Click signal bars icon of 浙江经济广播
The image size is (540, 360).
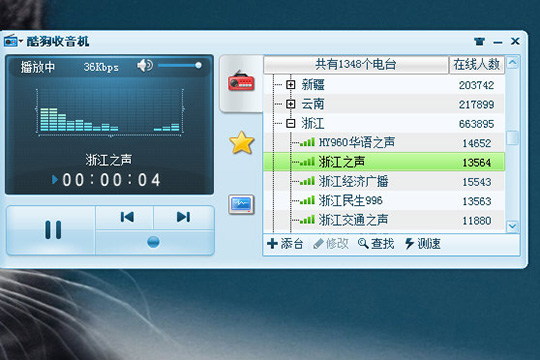click(307, 181)
